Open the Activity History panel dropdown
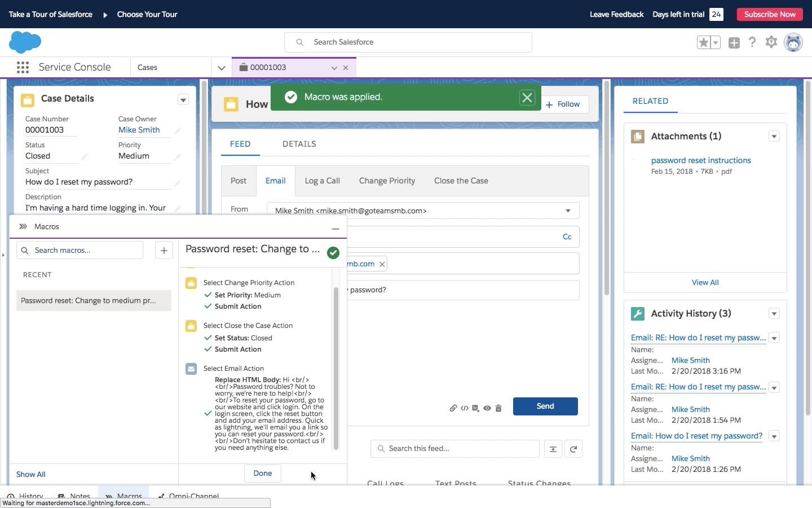This screenshot has height=508, width=812. point(774,314)
